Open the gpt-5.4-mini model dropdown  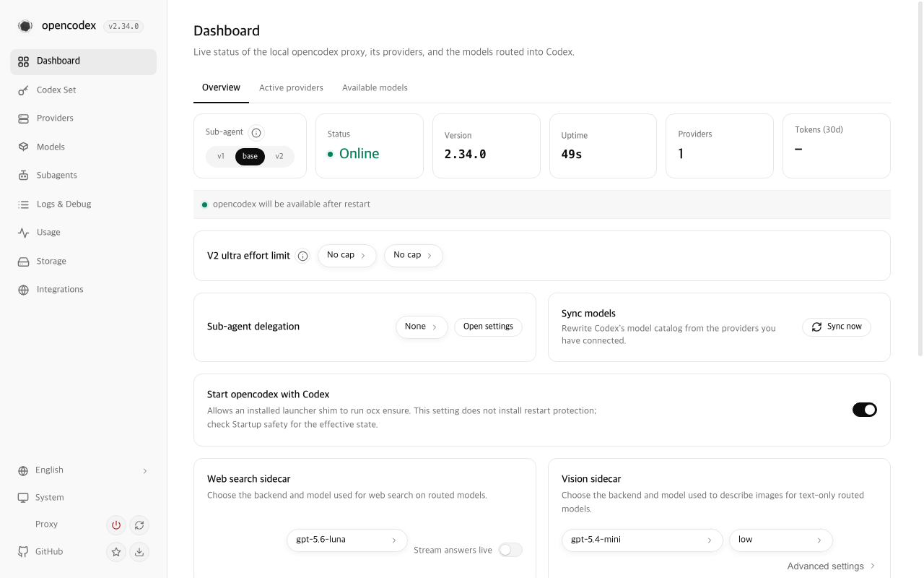642,540
